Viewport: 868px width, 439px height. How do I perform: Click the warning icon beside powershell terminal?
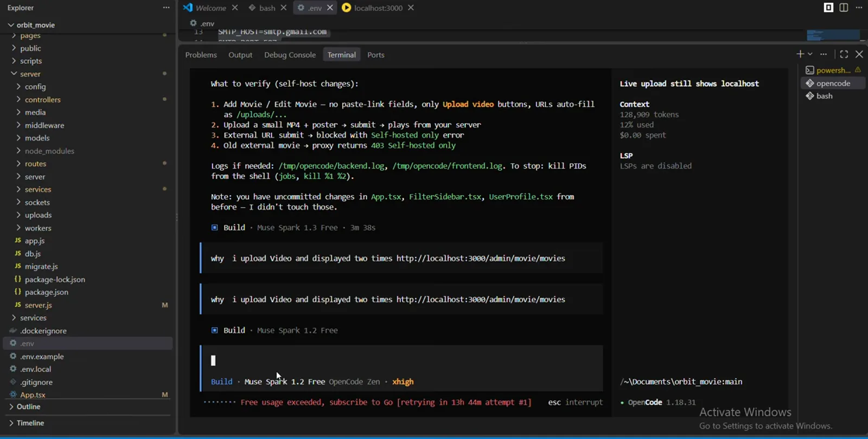click(858, 70)
